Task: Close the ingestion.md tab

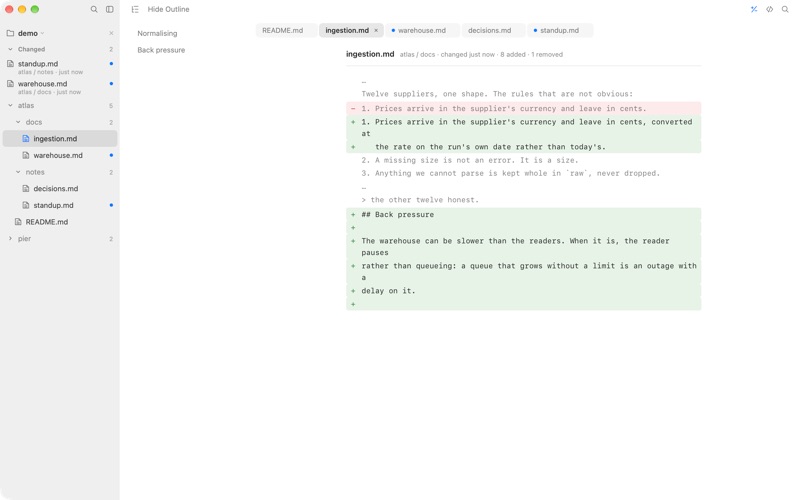Action: pyautogui.click(x=376, y=31)
